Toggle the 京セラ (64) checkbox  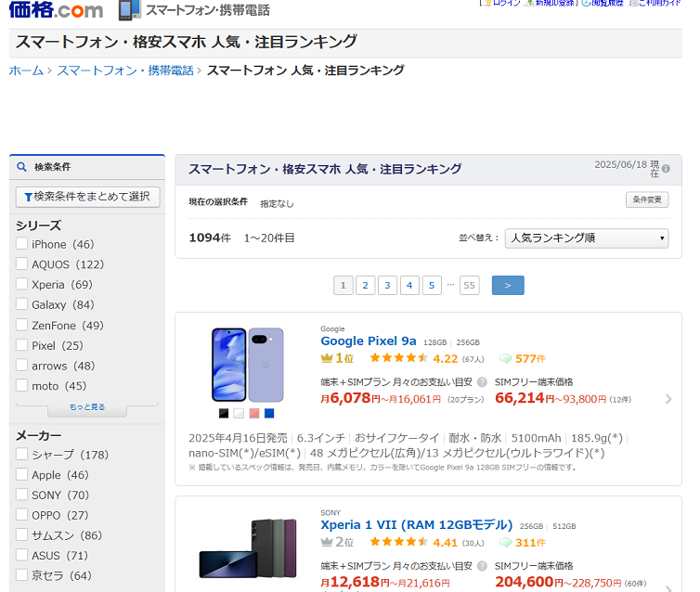coord(22,574)
